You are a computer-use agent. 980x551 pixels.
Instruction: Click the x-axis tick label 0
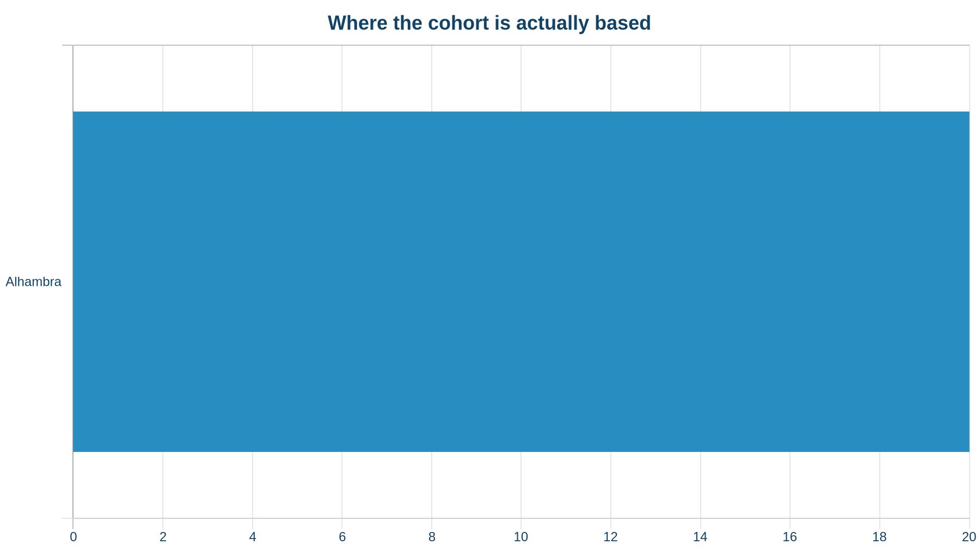[x=73, y=537]
